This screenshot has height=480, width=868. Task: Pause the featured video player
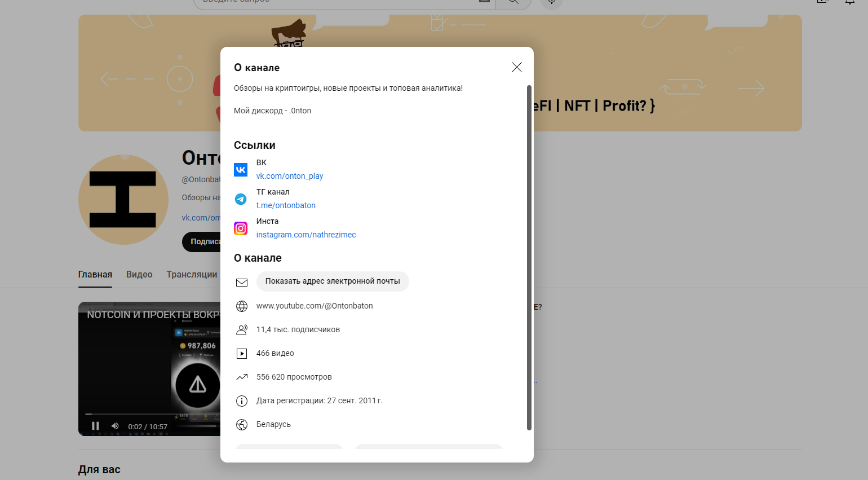coord(95,426)
